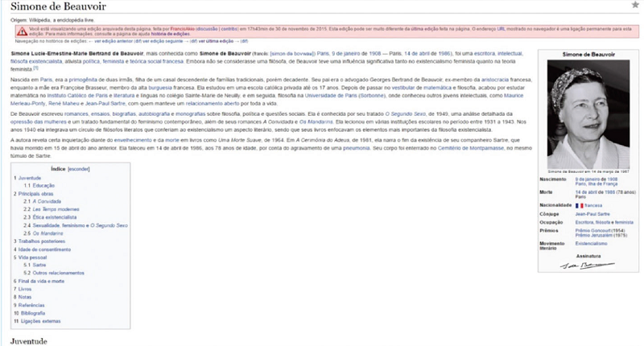Click the French flag icon in infobox
Viewport: 644px width, 346px height.
pyautogui.click(x=579, y=205)
